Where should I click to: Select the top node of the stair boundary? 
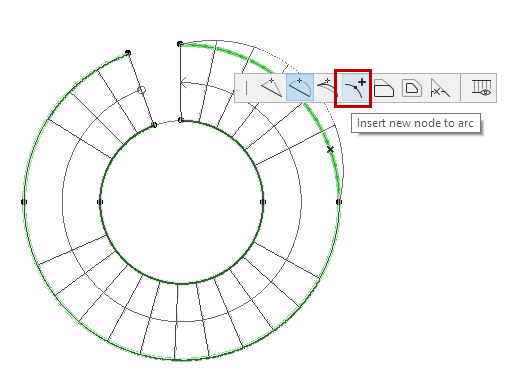pyautogui.click(x=180, y=44)
